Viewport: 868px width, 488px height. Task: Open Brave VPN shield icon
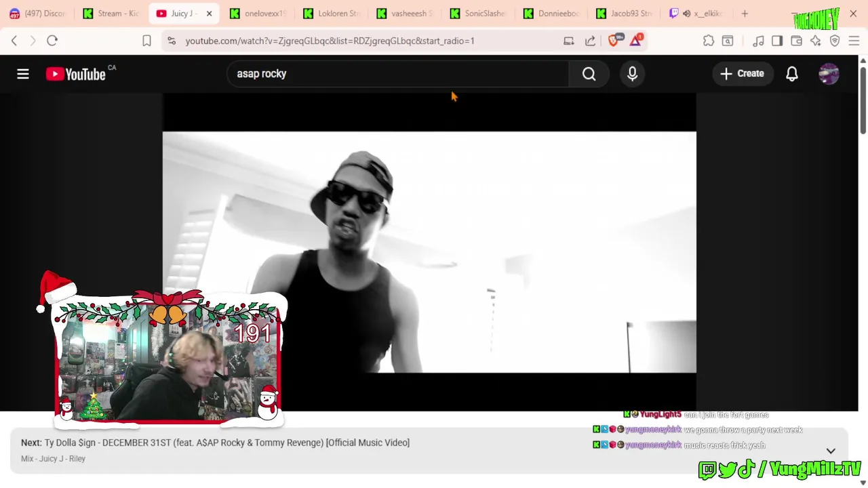pyautogui.click(x=835, y=41)
